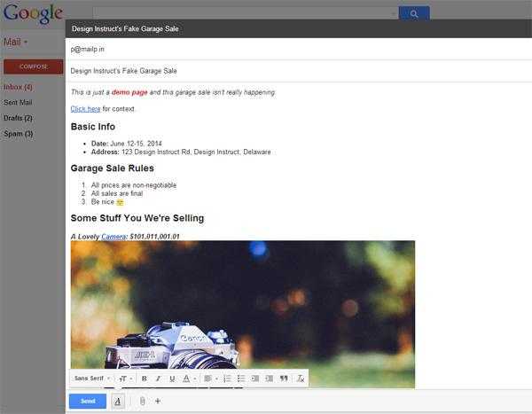The image size is (532, 414).
Task: Click the Address line in Basic Info
Action: (x=181, y=152)
